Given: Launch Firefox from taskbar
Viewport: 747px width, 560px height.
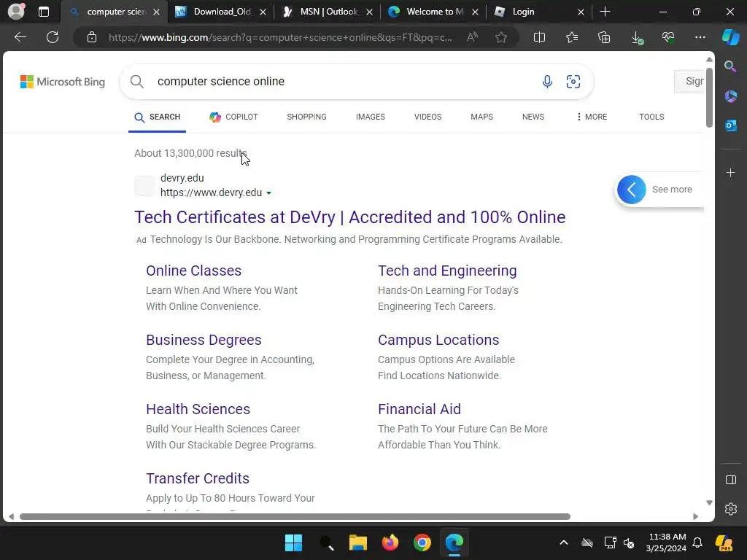Looking at the screenshot, I should point(390,542).
